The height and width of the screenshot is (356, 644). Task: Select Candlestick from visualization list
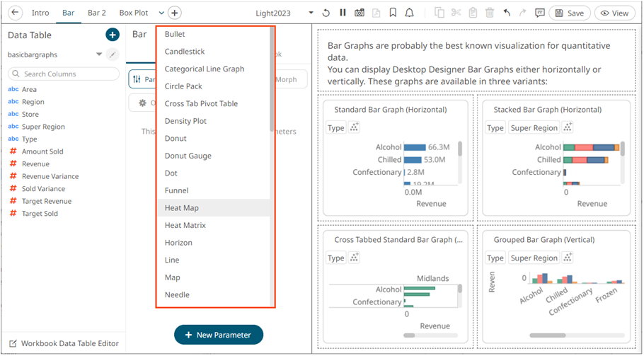214,52
